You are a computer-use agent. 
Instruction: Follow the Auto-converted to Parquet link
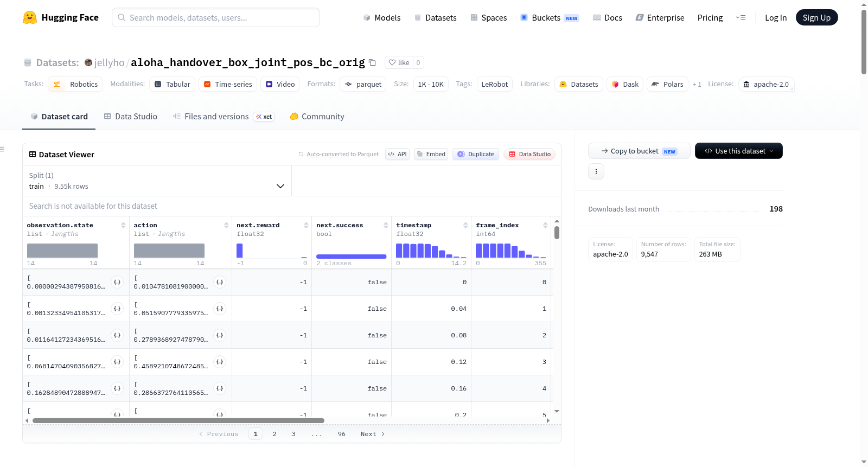[x=328, y=154]
